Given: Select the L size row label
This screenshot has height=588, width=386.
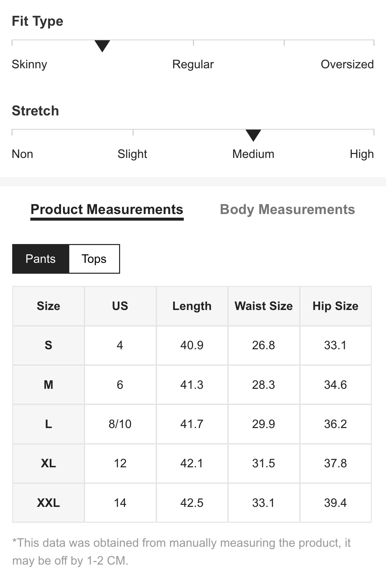Looking at the screenshot, I should 48,424.
